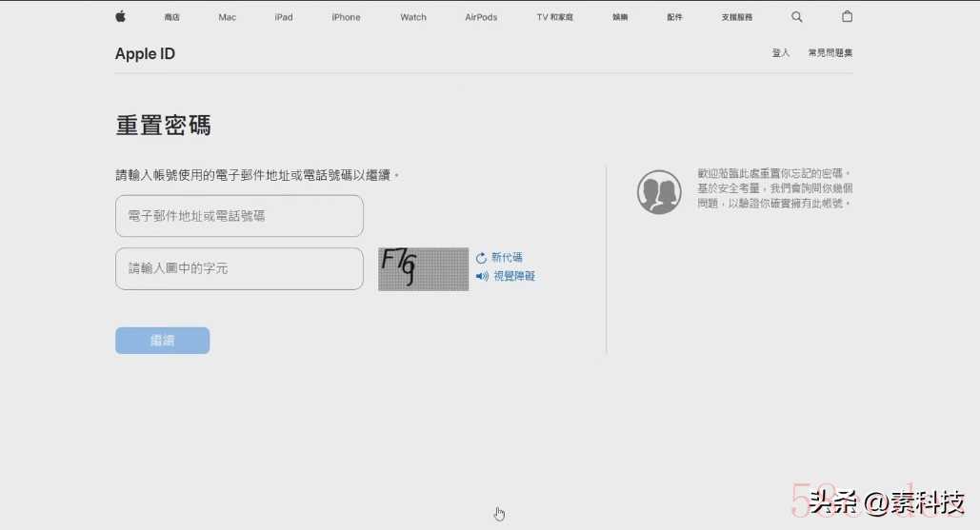Open the 支援服務 menu item
Viewport: 980px width, 530px height.
(737, 17)
